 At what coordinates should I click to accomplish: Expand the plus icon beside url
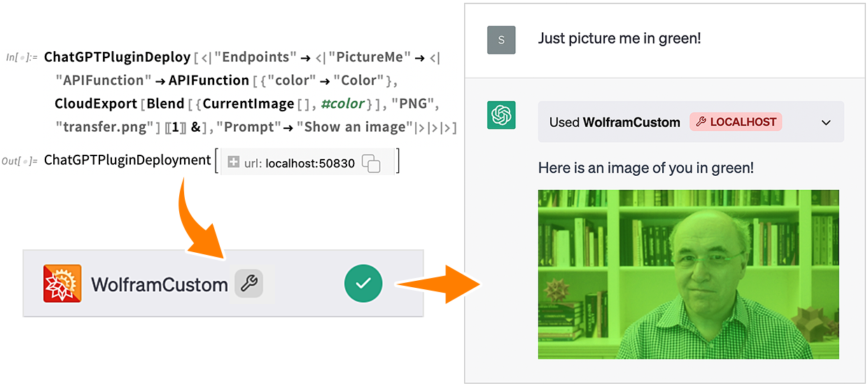tap(234, 163)
